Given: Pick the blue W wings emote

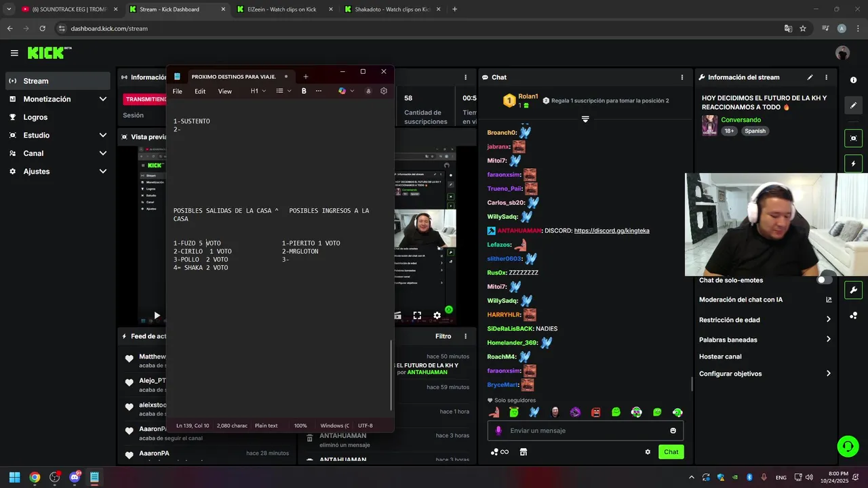Looking at the screenshot, I should [534, 412].
